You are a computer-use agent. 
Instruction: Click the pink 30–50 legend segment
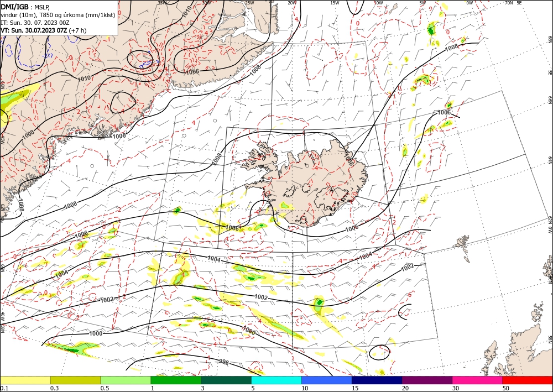pos(478,380)
